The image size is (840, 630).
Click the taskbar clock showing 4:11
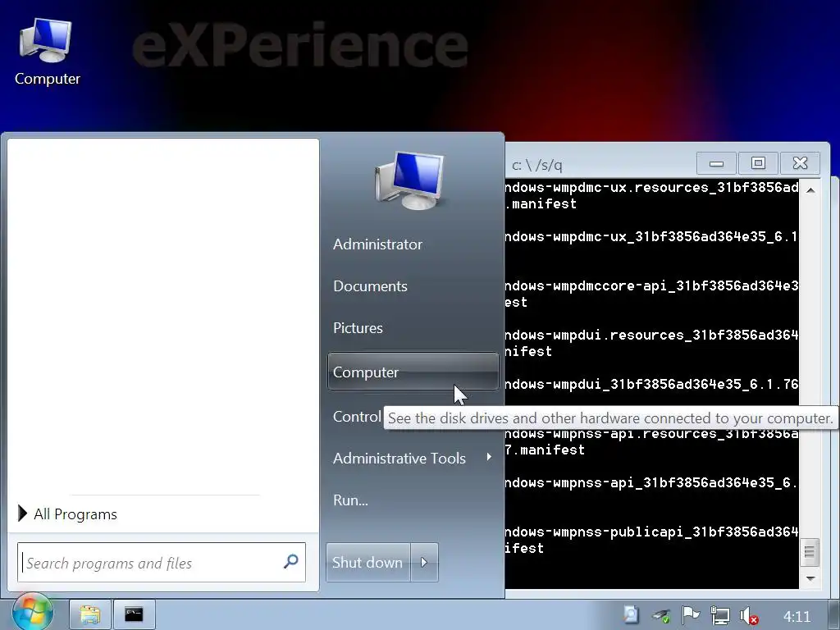point(797,616)
